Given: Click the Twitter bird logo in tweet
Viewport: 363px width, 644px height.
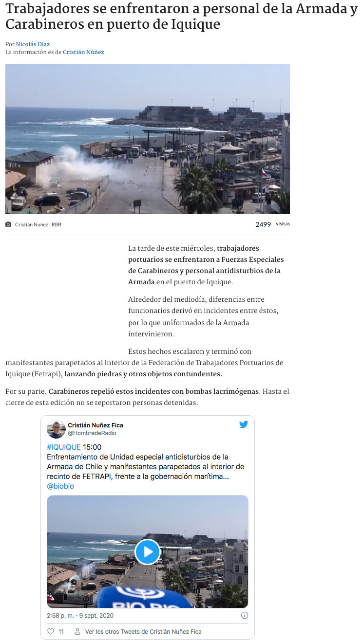Looking at the screenshot, I should click(x=244, y=424).
